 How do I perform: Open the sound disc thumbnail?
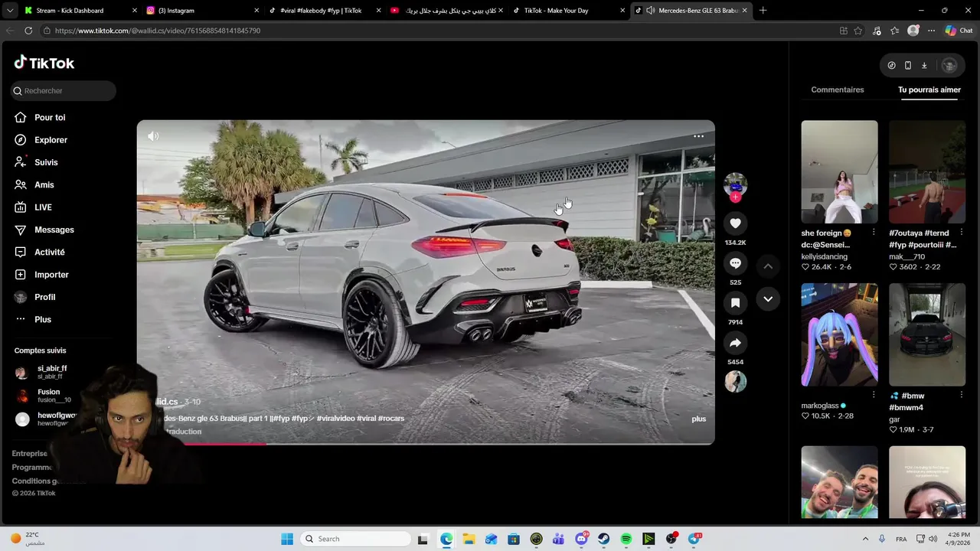click(x=735, y=382)
